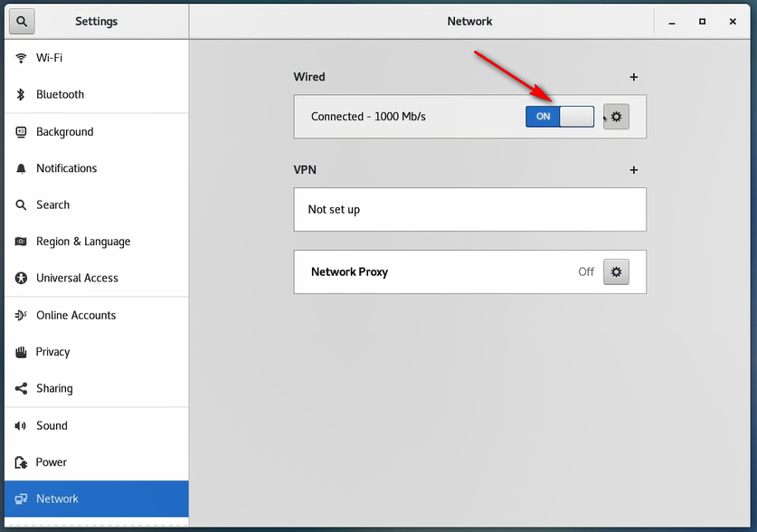Click the Network computers icon

(x=21, y=499)
